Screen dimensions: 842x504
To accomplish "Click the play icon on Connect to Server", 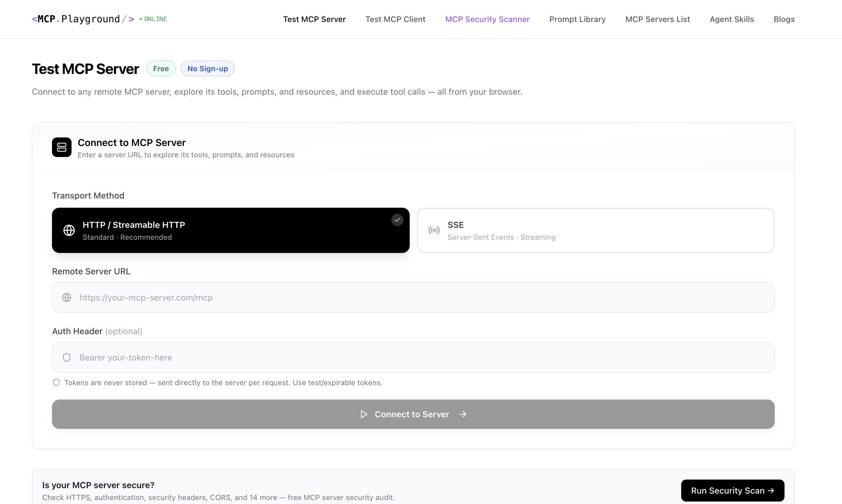I will coord(364,414).
